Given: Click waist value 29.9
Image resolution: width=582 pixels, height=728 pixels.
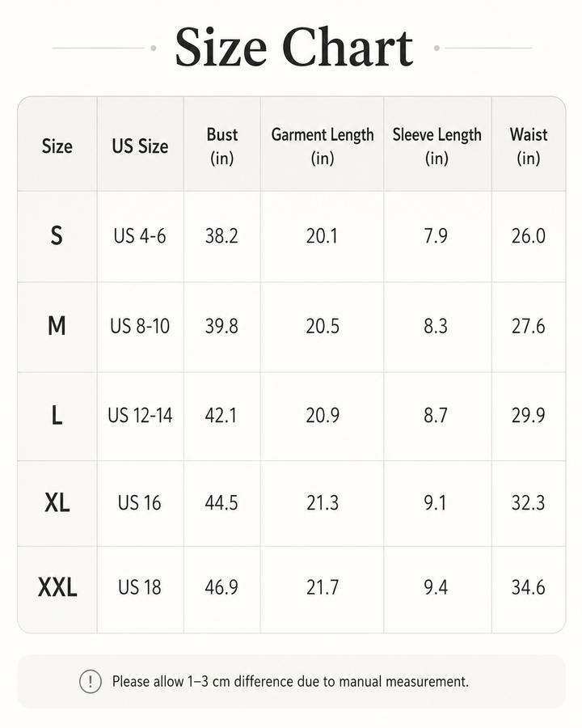Looking at the screenshot, I should click(528, 415).
